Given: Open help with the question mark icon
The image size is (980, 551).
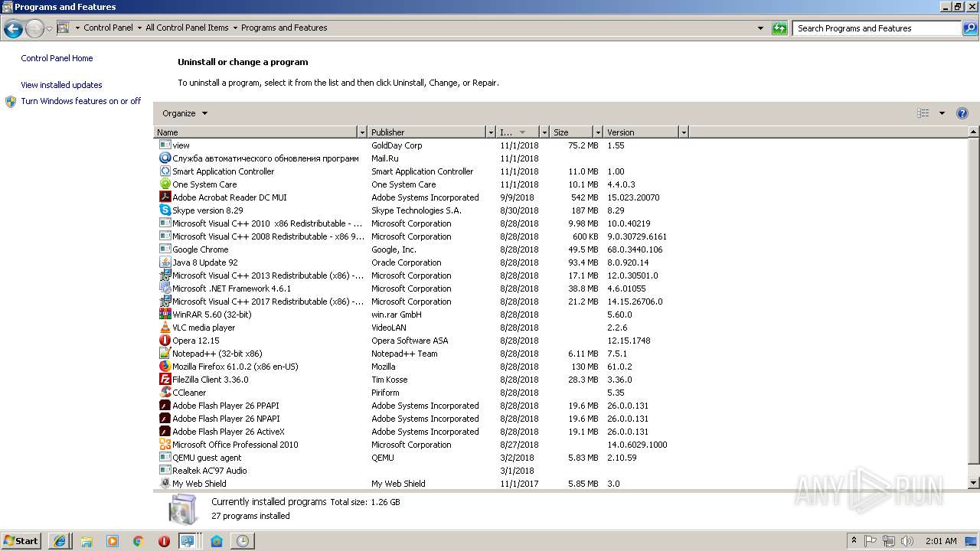Looking at the screenshot, I should coord(962,113).
